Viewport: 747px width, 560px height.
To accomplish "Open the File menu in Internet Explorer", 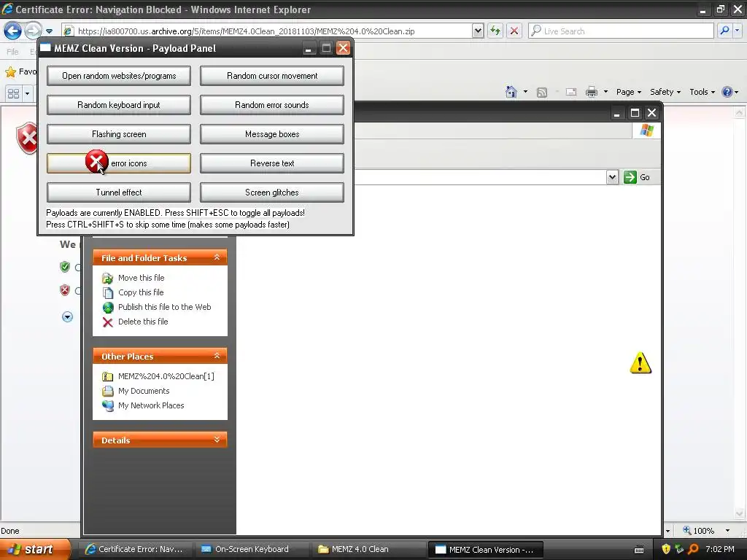I will point(13,52).
